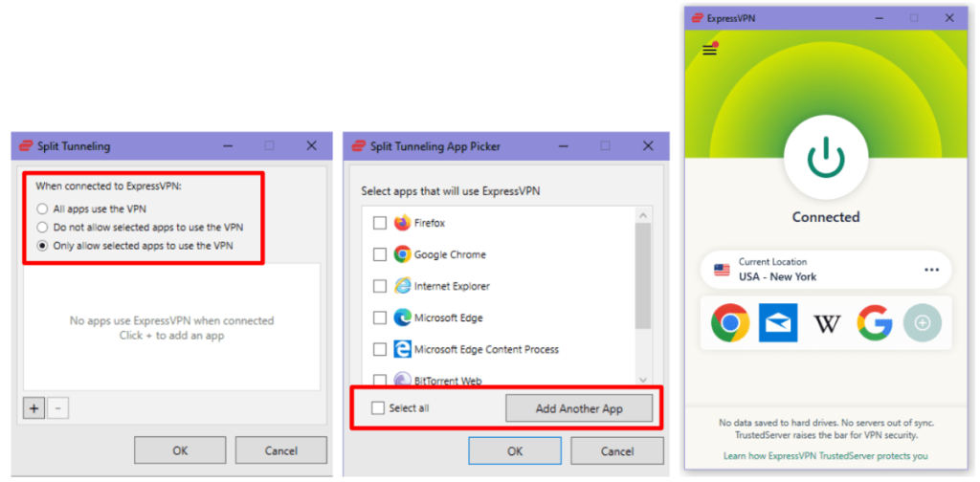The image size is (980, 482).
Task: Click the BitTorrent Web icon in the app picker
Action: (402, 379)
